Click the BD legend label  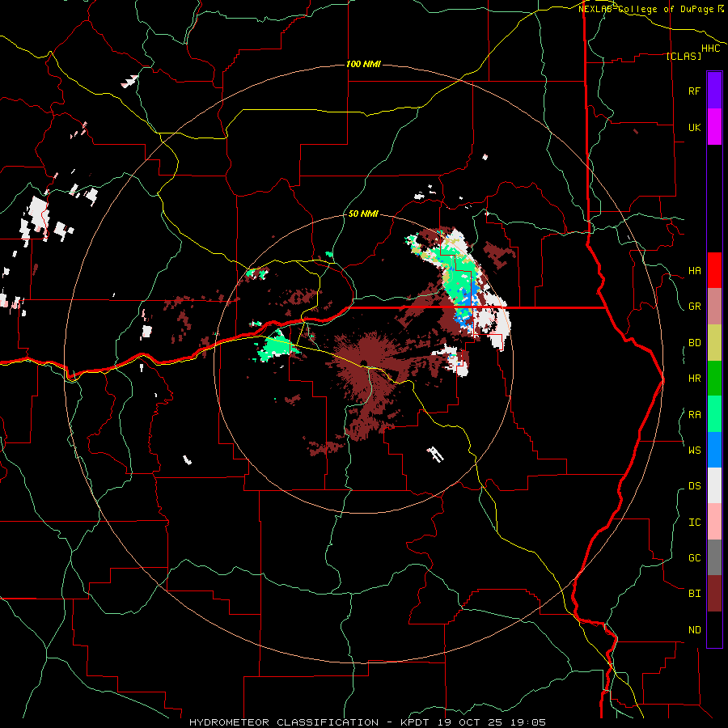click(x=694, y=343)
